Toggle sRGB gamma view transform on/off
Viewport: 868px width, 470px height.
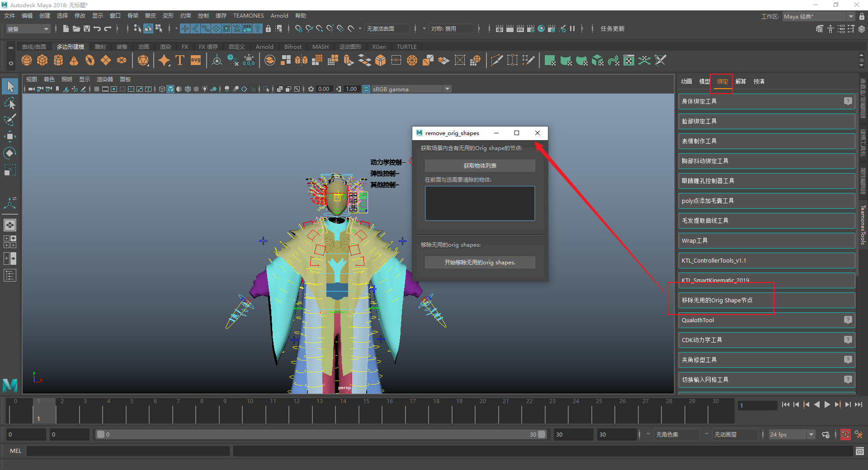tap(366, 89)
